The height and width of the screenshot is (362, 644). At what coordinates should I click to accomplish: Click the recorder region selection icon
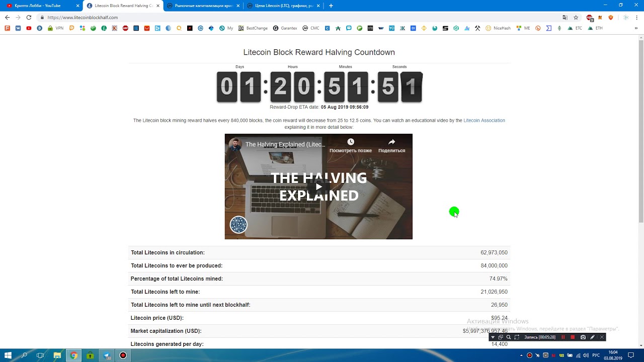tap(517, 337)
